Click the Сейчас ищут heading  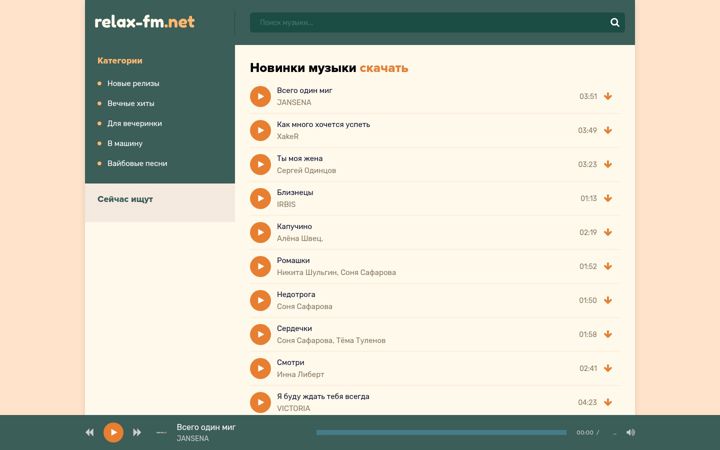pyautogui.click(x=125, y=199)
